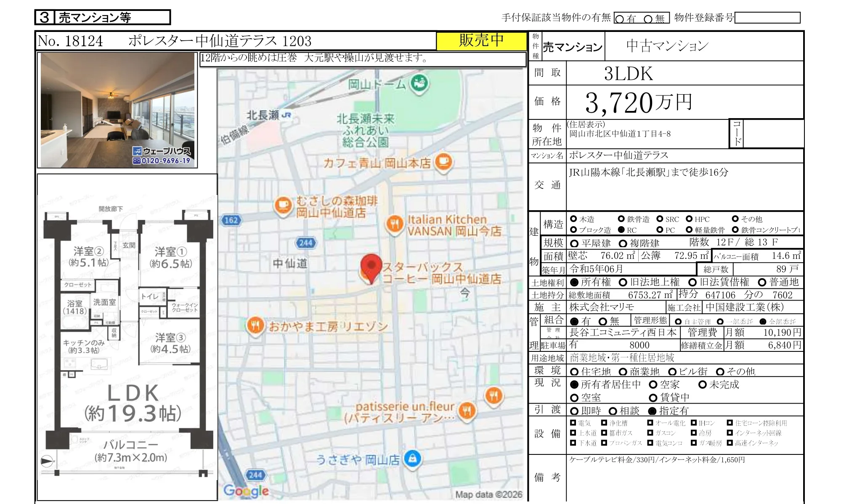The width and height of the screenshot is (865, 504).
Task: Select 有 for 手付保証該当物件
Action: [620, 19]
